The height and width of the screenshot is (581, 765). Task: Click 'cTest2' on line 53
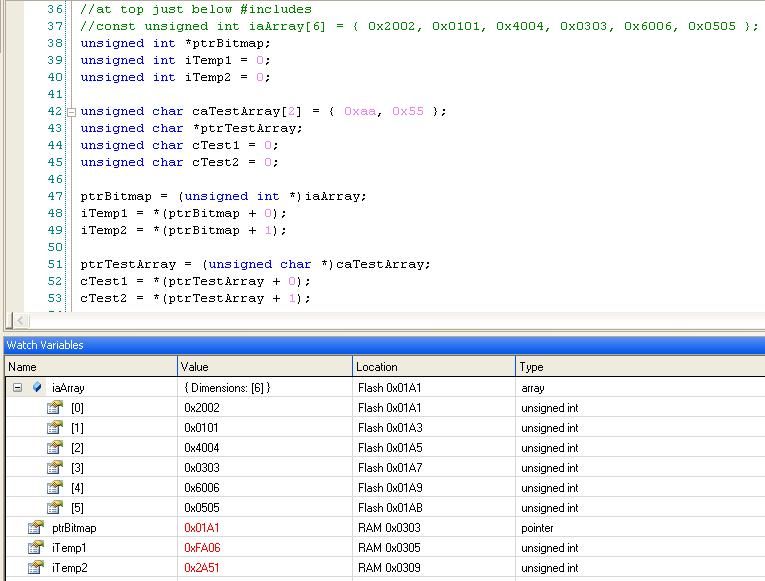tap(104, 299)
